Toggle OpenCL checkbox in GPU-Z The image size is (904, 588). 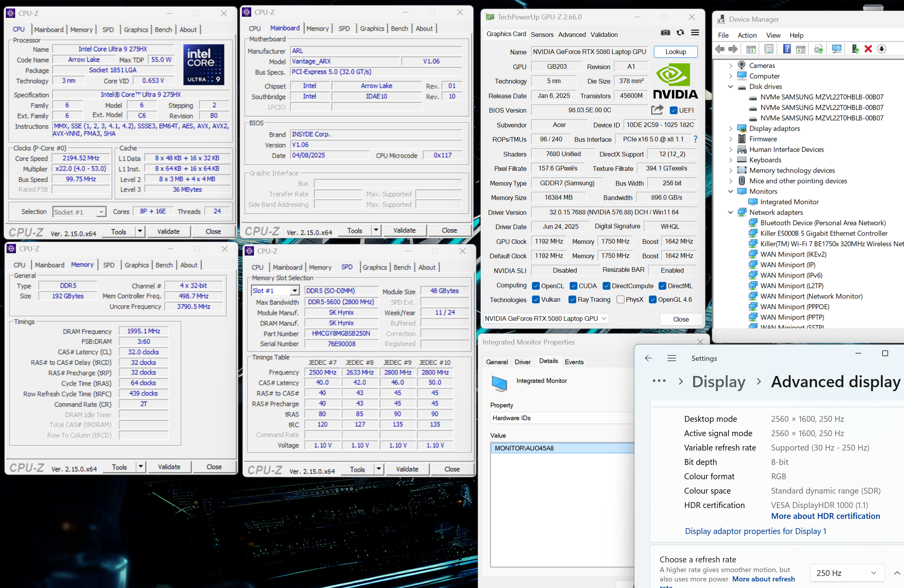tap(536, 286)
